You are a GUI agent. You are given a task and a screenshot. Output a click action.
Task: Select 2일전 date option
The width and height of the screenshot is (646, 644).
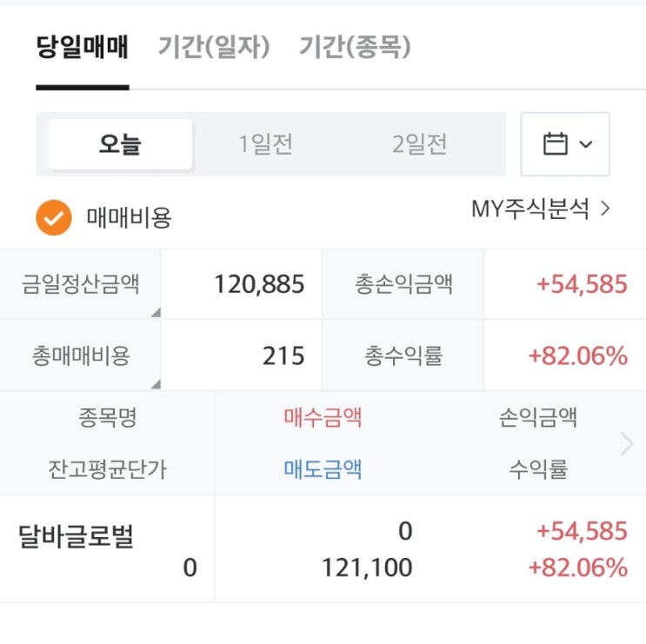[x=419, y=144]
